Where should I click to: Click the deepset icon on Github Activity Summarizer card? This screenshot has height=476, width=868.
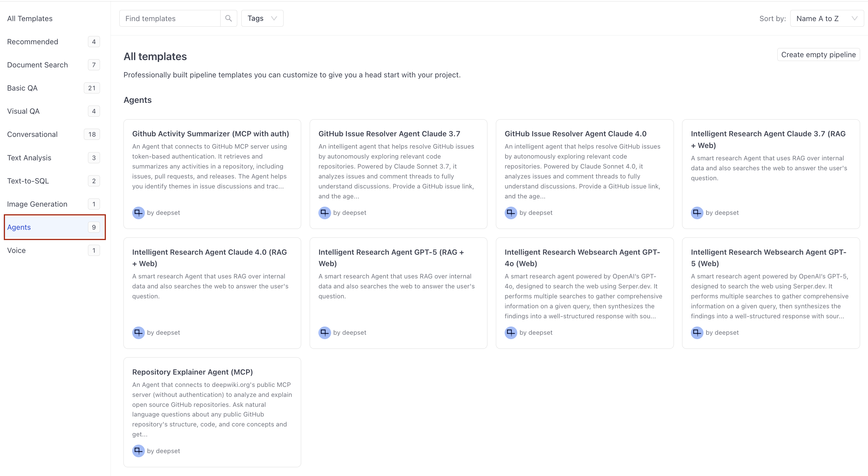[x=138, y=212]
